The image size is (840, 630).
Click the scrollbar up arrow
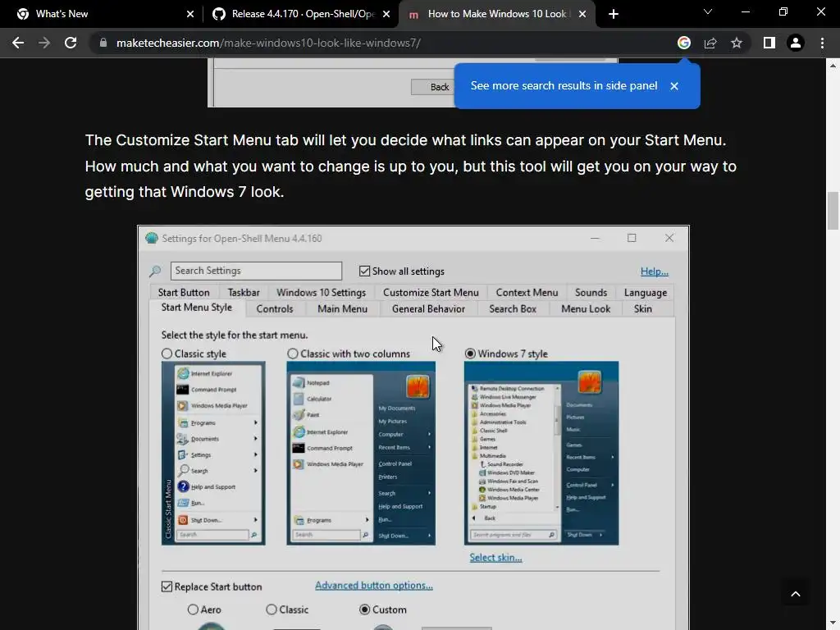833,66
